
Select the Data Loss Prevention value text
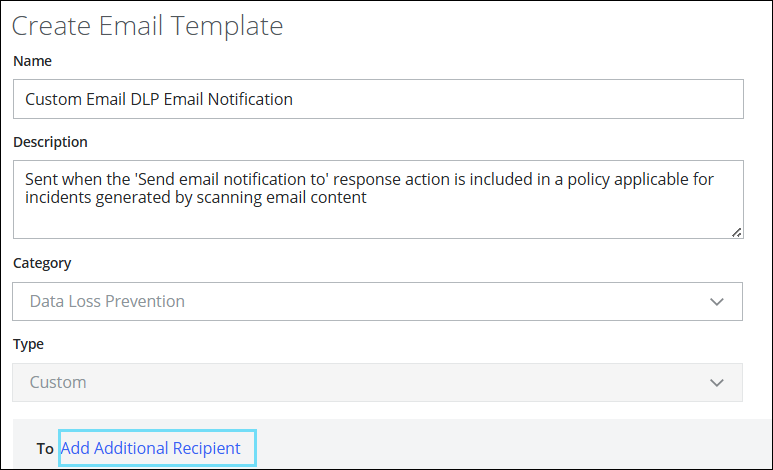[x=107, y=301]
